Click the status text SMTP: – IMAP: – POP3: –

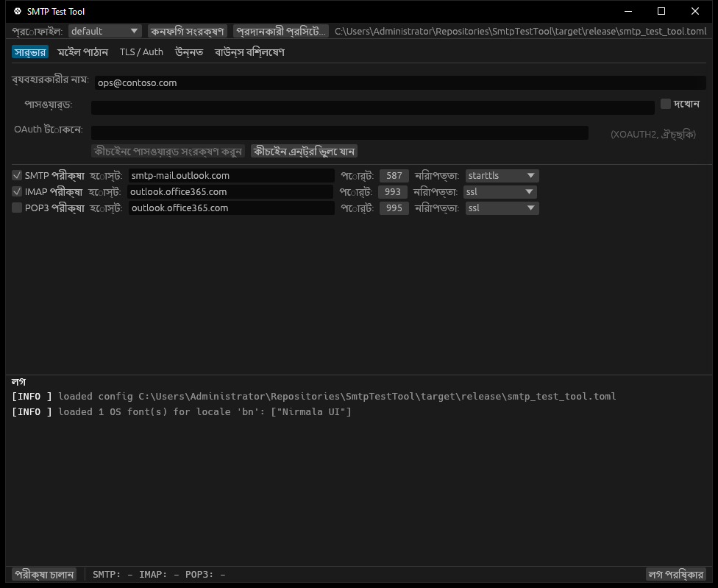tap(159, 574)
